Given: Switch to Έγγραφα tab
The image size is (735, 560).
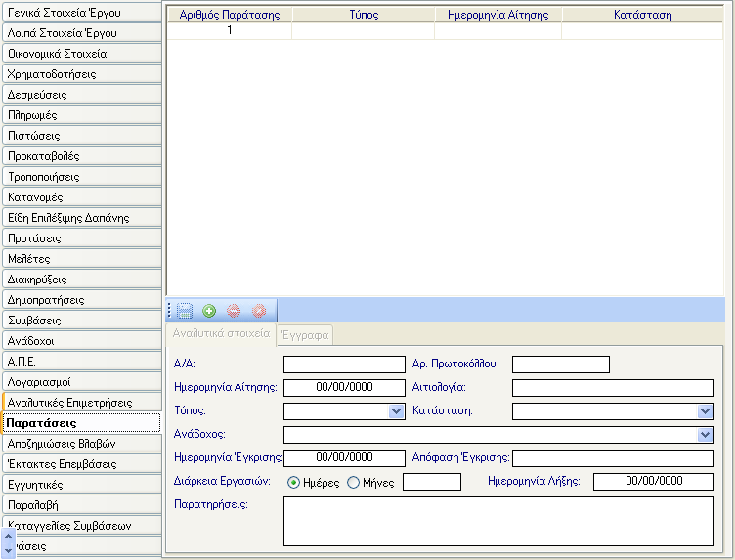Looking at the screenshot, I should point(305,335).
